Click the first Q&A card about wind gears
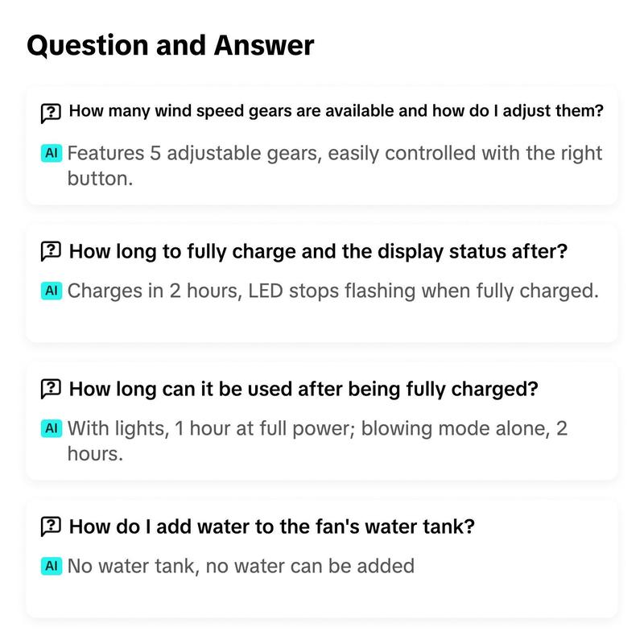The width and height of the screenshot is (644, 644). (x=321, y=146)
